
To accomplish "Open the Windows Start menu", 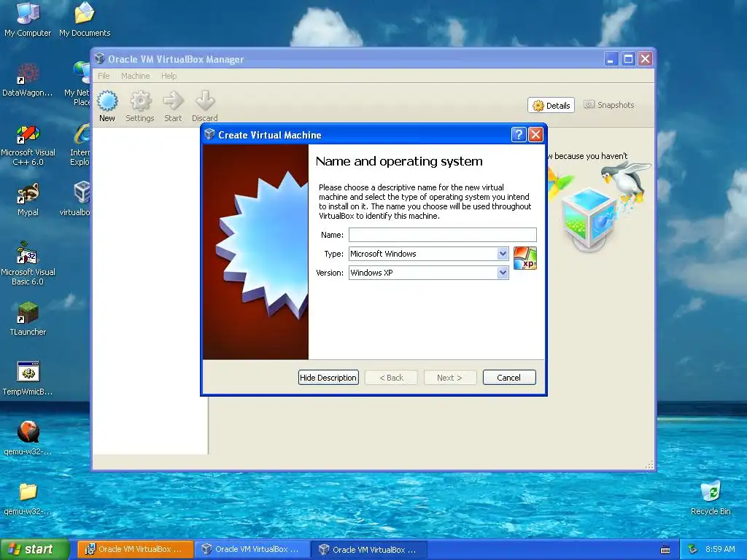I will pos(34,550).
